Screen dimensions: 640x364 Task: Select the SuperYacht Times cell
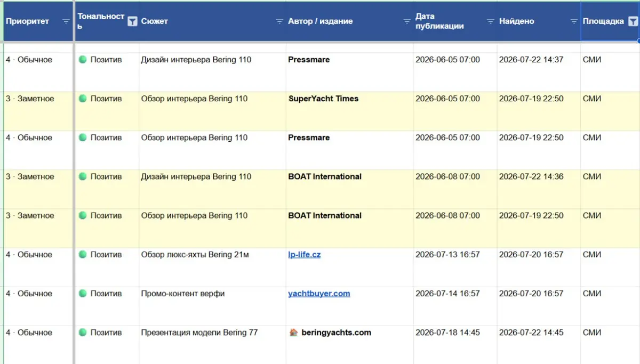tap(349, 111)
